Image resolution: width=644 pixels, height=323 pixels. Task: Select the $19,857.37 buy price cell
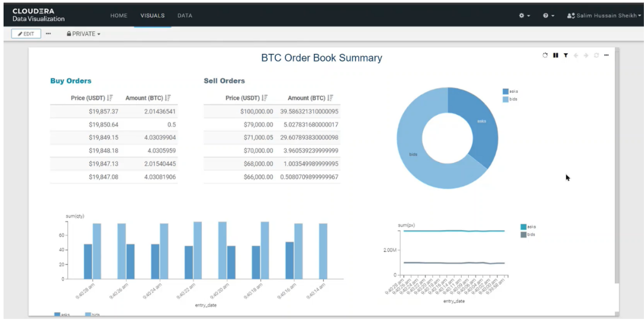click(x=104, y=111)
